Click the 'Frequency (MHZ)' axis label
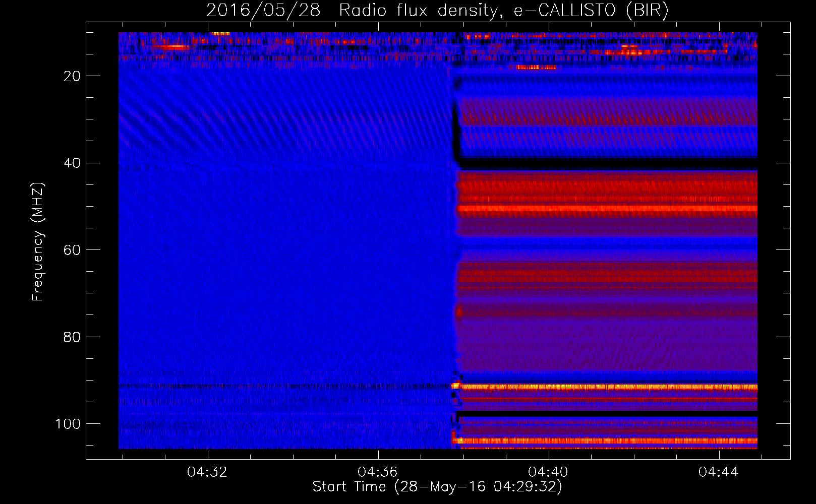816x504 pixels. click(38, 241)
